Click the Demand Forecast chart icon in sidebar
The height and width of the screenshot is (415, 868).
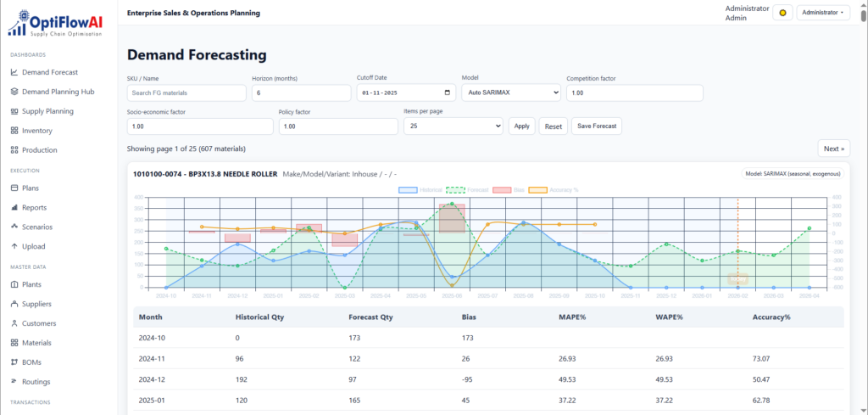click(14, 73)
